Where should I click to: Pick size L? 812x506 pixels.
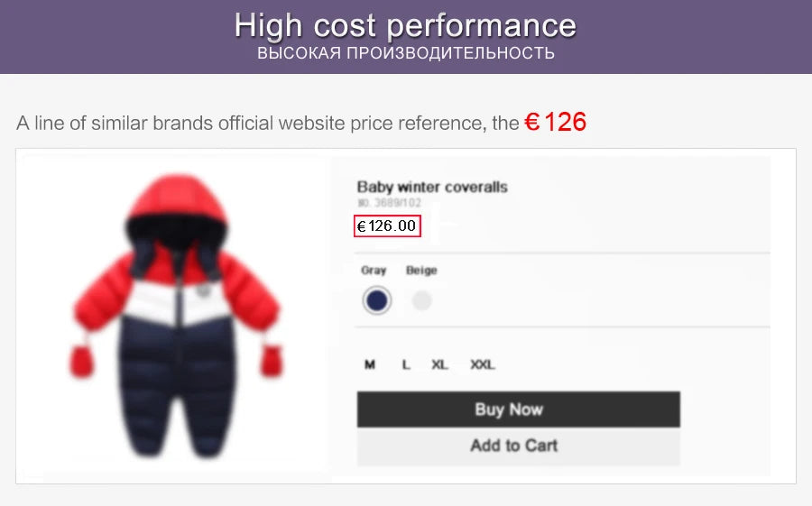[406, 364]
